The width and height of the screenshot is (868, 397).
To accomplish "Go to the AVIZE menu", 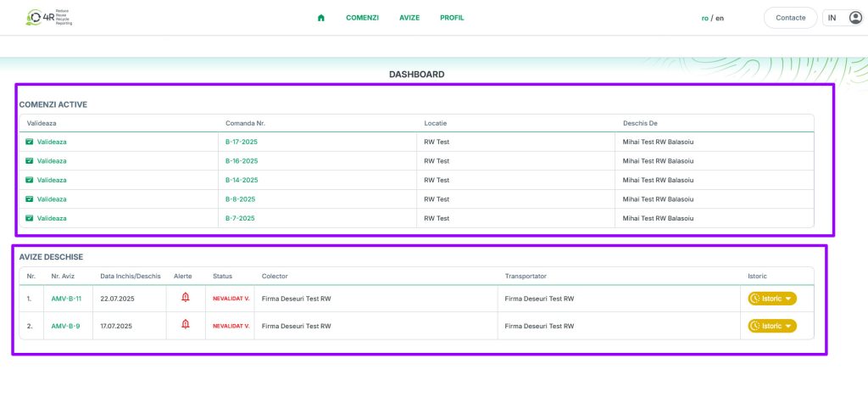I will pyautogui.click(x=409, y=18).
